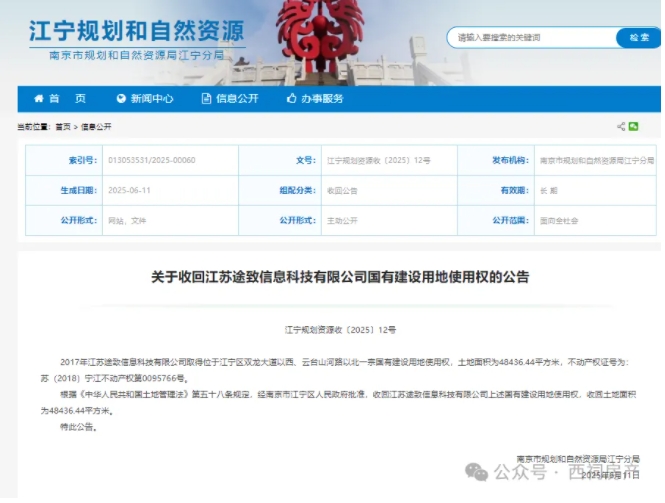The image size is (665, 503).
Task: Open the 信息公开 navigation menu item
Action: pyautogui.click(x=237, y=99)
